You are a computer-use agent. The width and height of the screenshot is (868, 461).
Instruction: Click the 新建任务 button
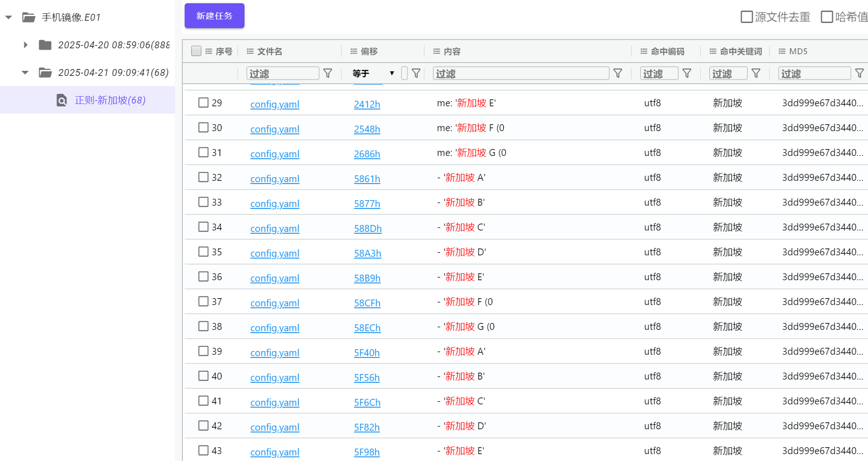[x=214, y=16]
